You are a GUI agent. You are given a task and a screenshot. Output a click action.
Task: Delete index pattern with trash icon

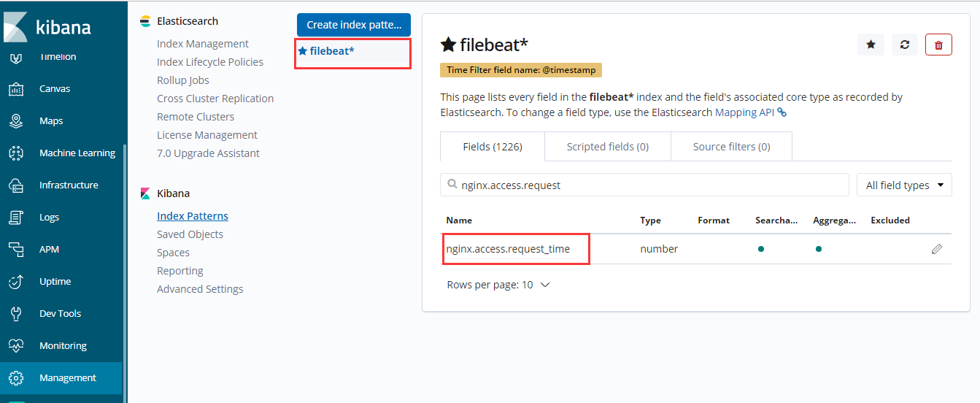(938, 45)
